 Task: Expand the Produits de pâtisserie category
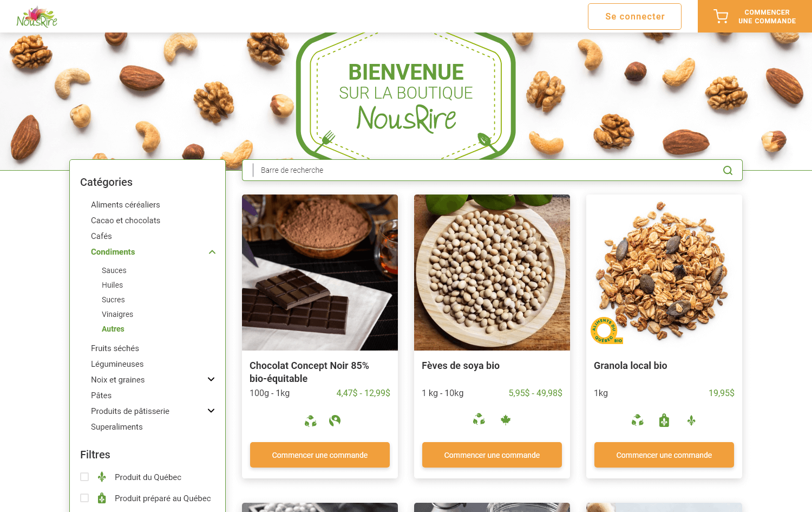tap(211, 411)
